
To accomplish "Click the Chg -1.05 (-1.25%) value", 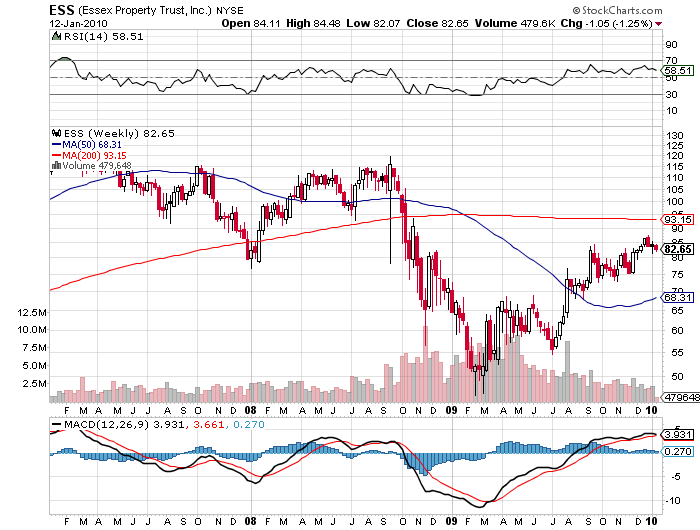I will 607,23.
